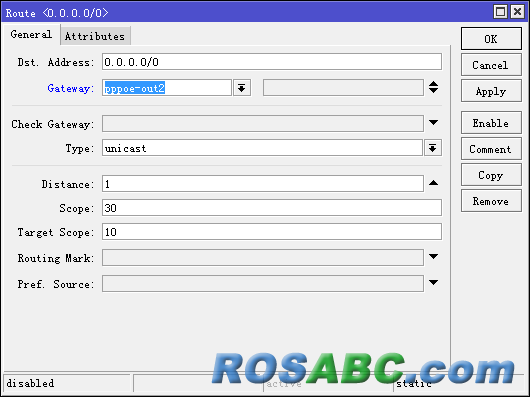This screenshot has width=530, height=397.
Task: Enable the disabled route
Action: coord(491,123)
